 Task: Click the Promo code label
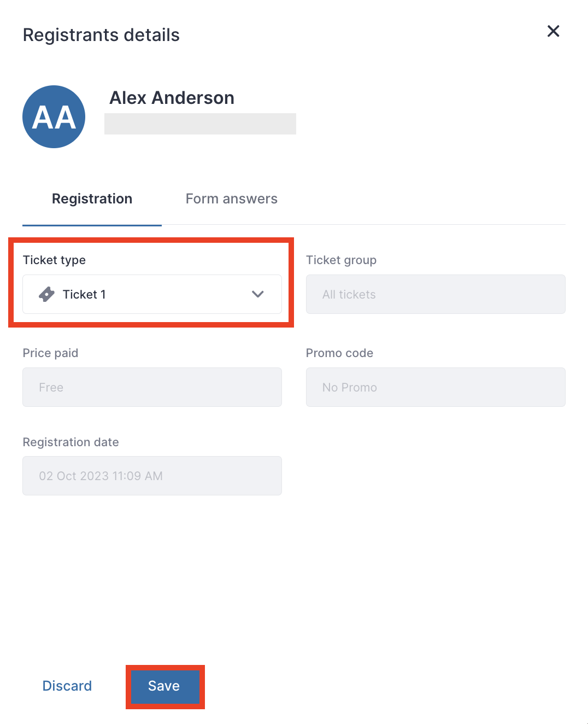(339, 353)
